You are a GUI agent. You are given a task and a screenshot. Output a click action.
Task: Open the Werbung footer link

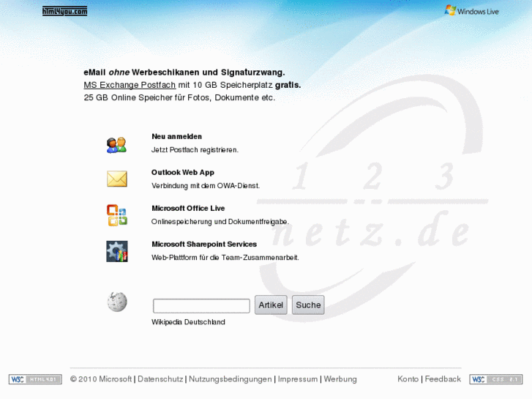pos(340,379)
